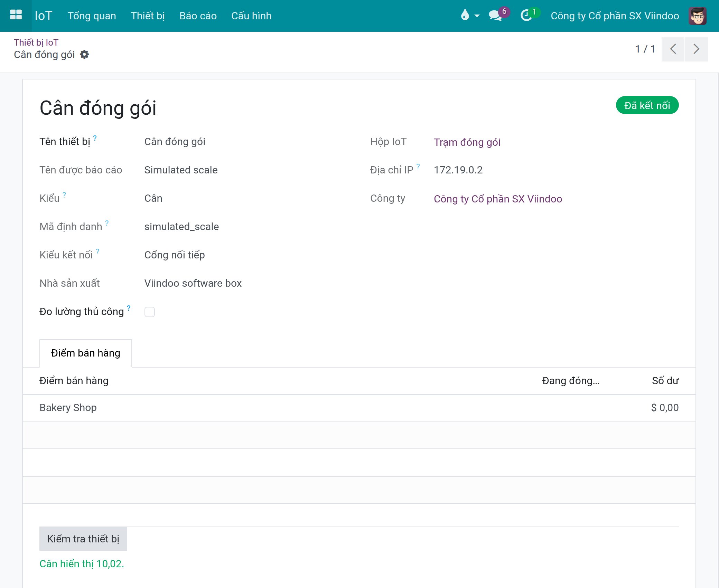The image size is (719, 588).
Task: Click the Simulated scale reported name value
Action: pyautogui.click(x=181, y=170)
